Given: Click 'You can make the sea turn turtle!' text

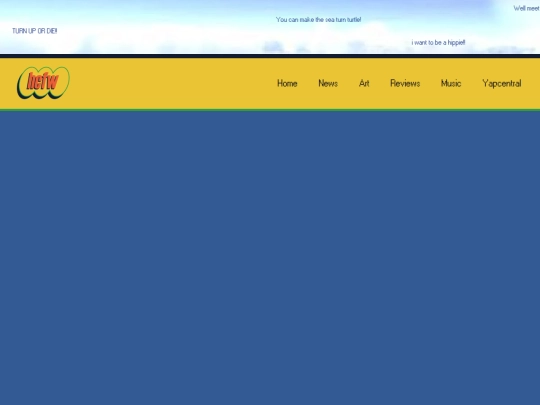Looking at the screenshot, I should tap(319, 20).
